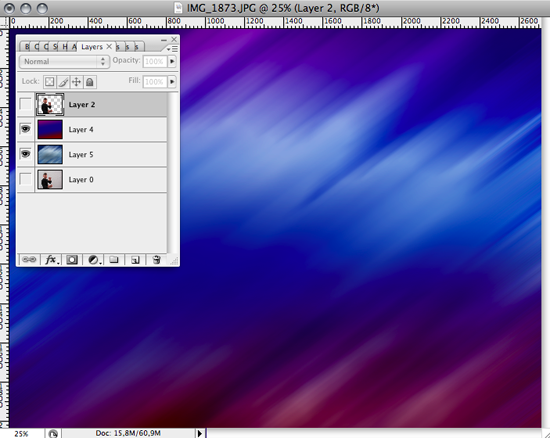Lock image pixels with brush icon

tap(63, 82)
